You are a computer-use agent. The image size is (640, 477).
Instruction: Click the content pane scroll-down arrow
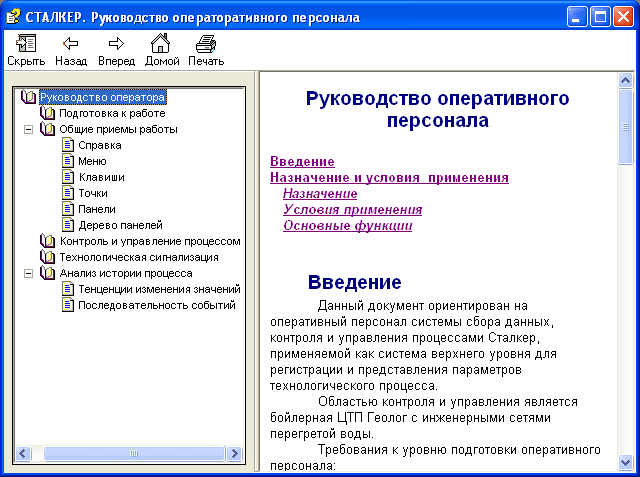tap(625, 462)
